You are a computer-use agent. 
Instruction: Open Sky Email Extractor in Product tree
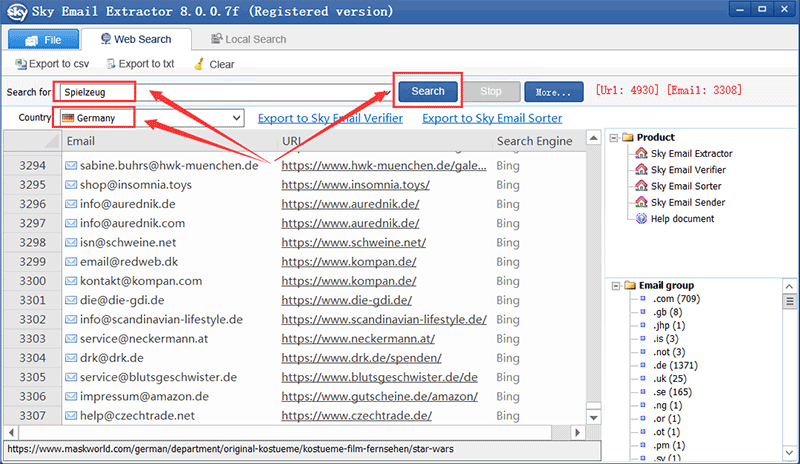click(691, 154)
